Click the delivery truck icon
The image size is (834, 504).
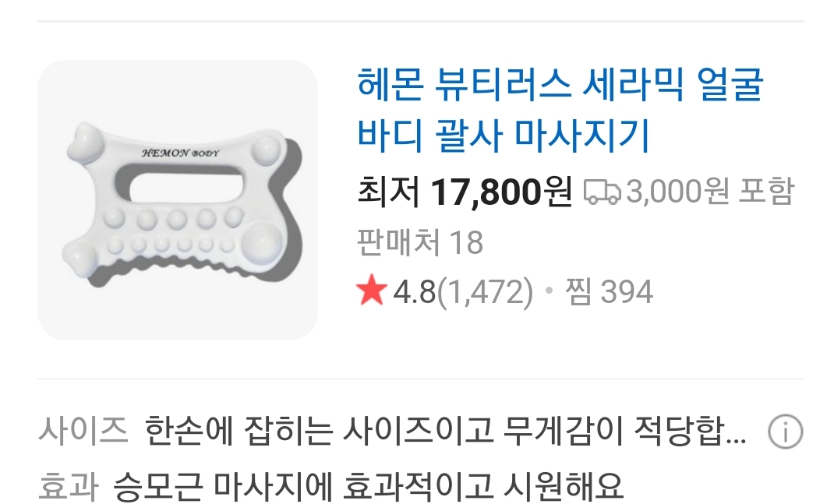coord(602,192)
